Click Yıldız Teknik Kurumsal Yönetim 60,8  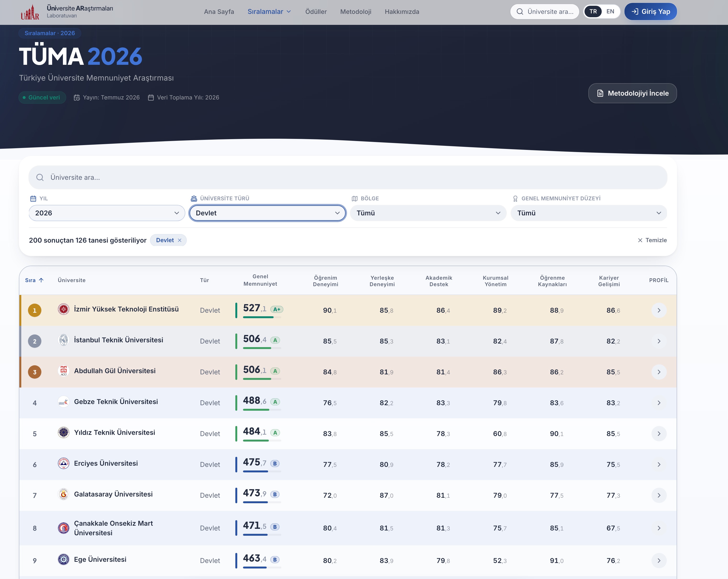coord(499,434)
